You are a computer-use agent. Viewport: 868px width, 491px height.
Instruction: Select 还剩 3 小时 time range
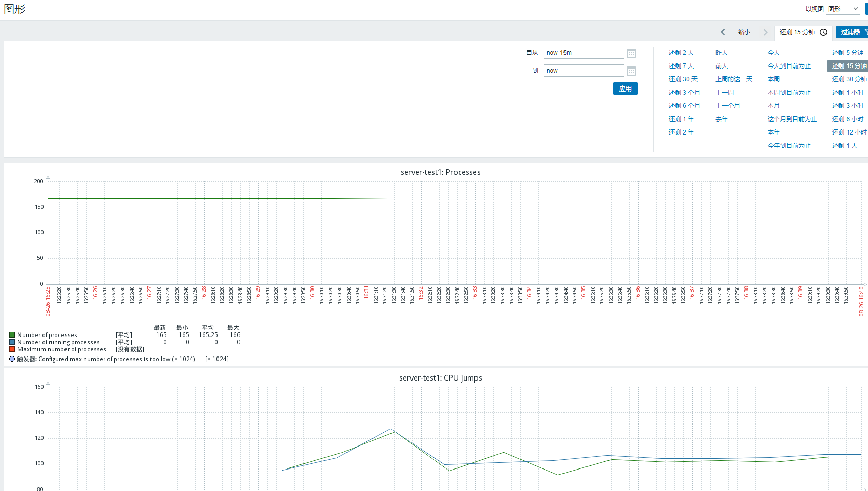coord(848,106)
